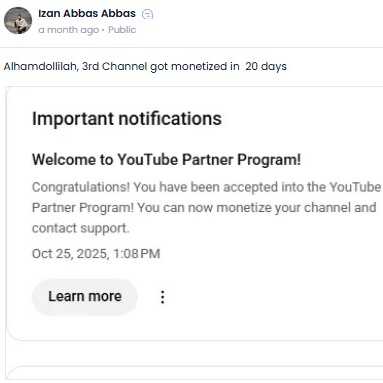Select the Public visibility label
383x383 pixels.
point(122,30)
